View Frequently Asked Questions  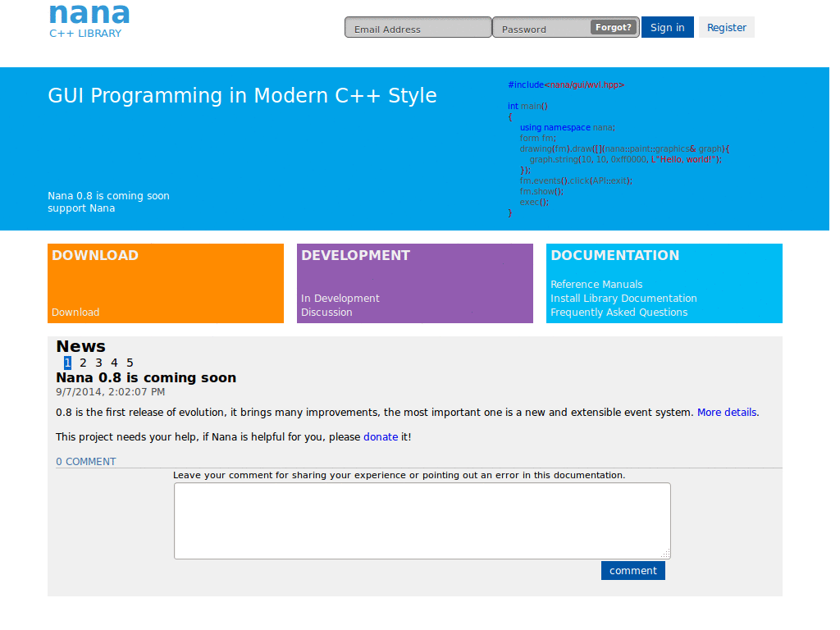pyautogui.click(x=619, y=313)
